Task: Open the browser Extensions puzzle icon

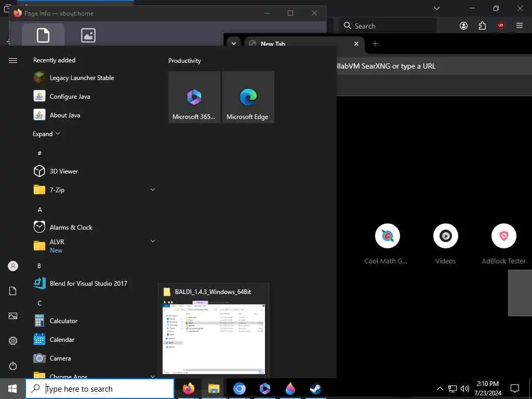Action: point(482,25)
